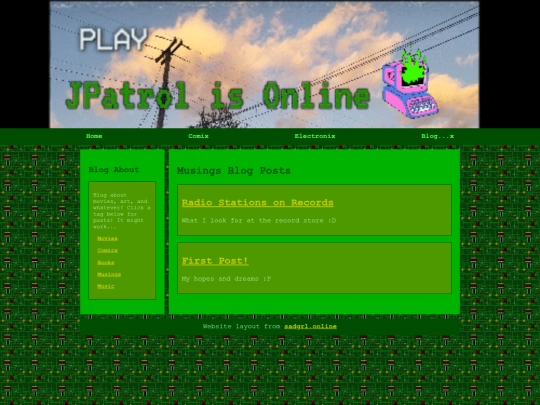Filter posts by the Movies tag

(107, 238)
